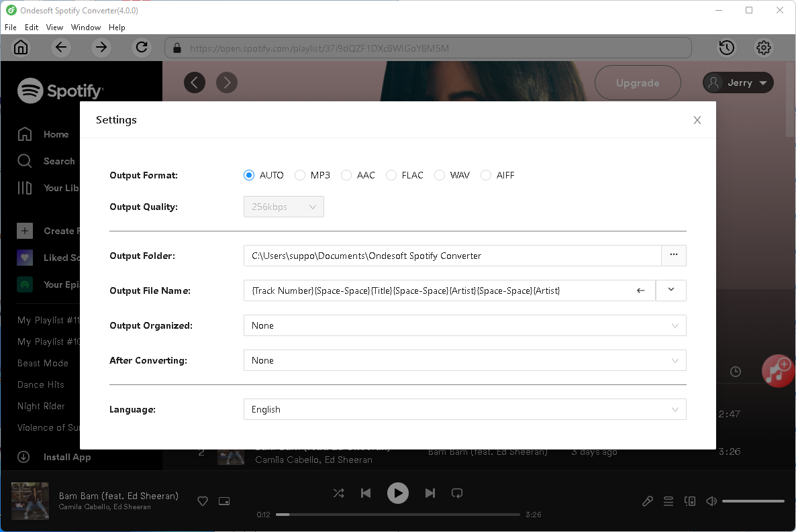
Task: Navigate forward with the toolbar right arrow
Action: pyautogui.click(x=101, y=48)
